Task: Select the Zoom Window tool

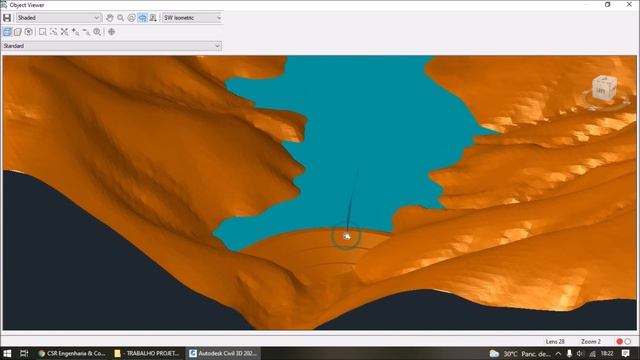Action: pos(42,31)
